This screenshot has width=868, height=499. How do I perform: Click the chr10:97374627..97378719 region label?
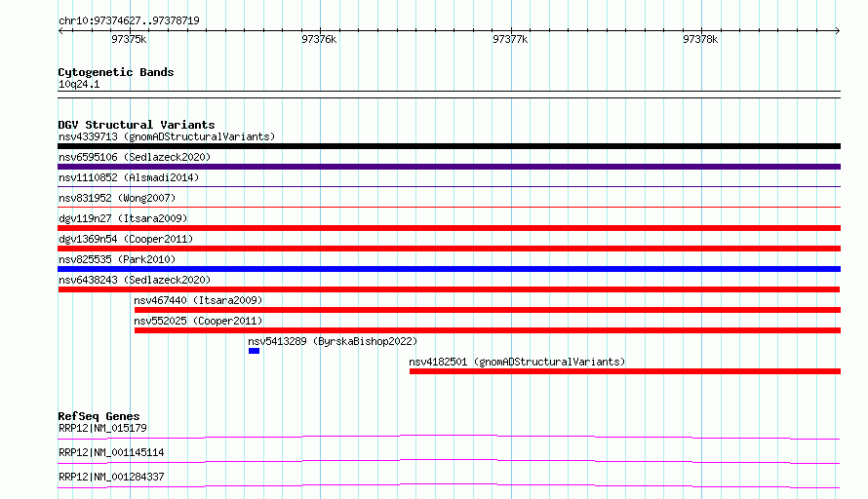pos(129,20)
